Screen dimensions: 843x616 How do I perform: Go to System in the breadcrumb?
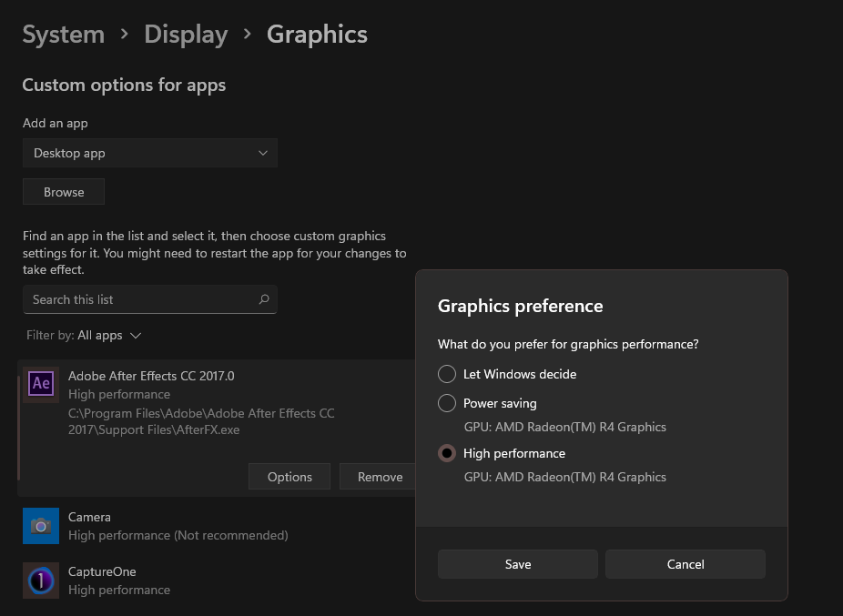[64, 35]
